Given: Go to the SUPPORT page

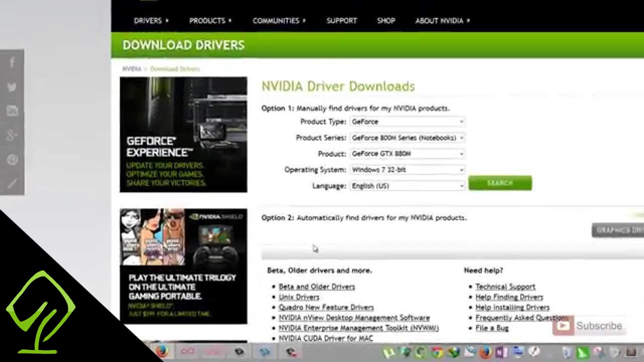Looking at the screenshot, I should [342, 21].
